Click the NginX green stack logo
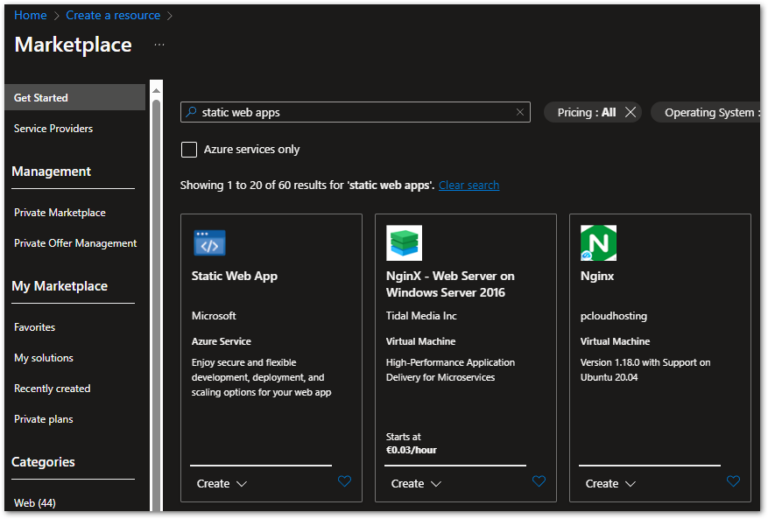 point(404,243)
